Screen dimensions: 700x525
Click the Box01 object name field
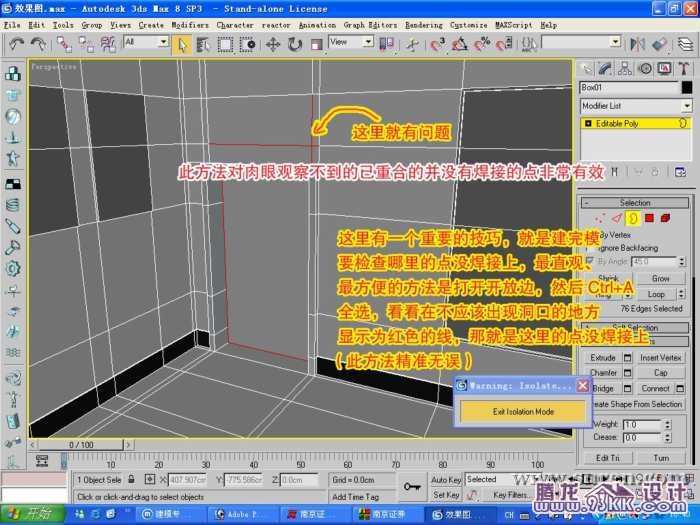[x=629, y=88]
